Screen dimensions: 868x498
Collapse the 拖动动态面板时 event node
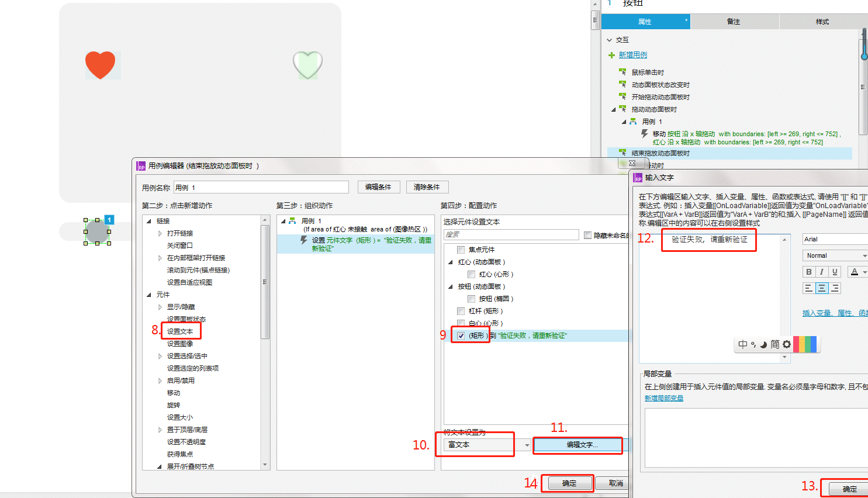(614, 109)
